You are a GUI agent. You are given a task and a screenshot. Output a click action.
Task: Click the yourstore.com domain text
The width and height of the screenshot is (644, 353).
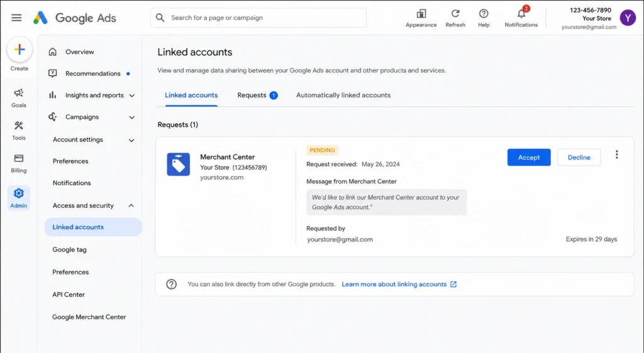[x=222, y=178]
